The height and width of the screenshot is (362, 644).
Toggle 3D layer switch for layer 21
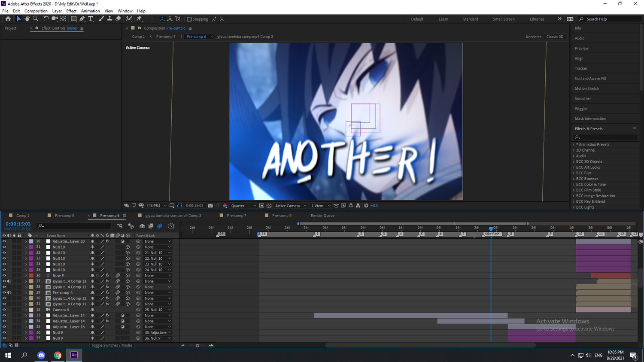128,247
